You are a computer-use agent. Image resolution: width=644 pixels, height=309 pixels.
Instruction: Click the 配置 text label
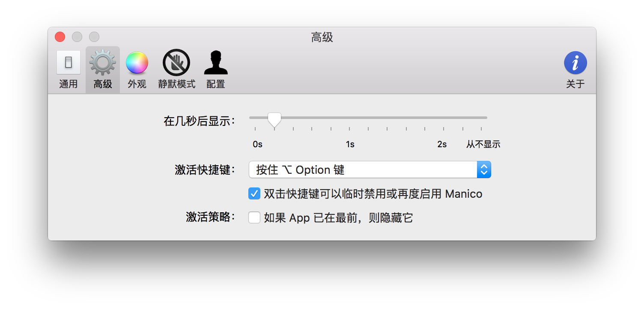[216, 84]
